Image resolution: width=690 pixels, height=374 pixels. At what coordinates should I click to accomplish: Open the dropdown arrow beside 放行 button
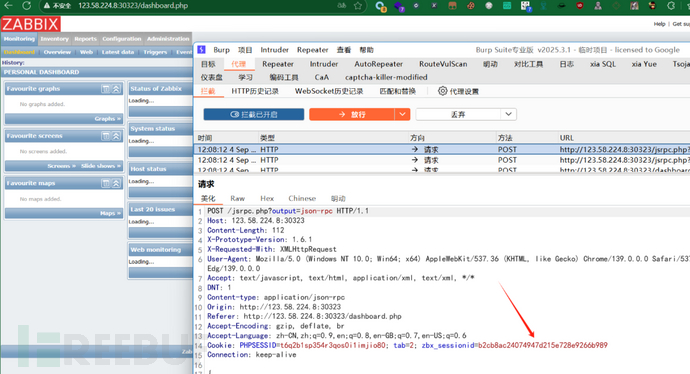(x=402, y=114)
